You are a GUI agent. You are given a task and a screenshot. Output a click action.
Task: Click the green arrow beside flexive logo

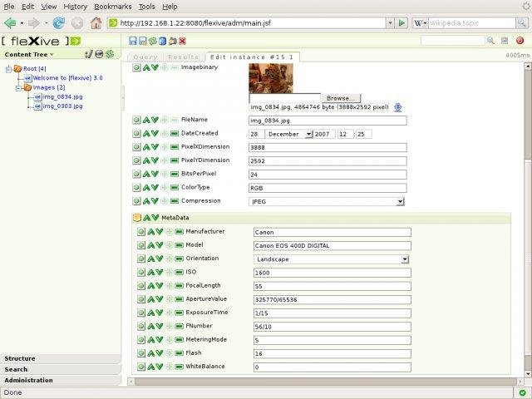75,41
